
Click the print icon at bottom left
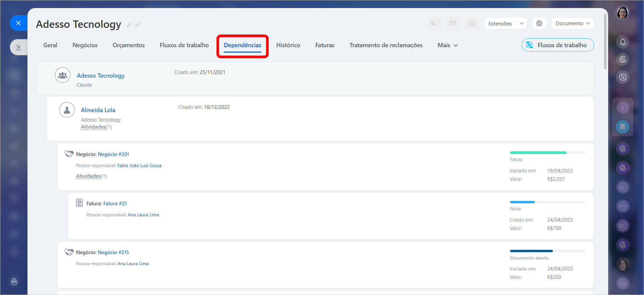coord(14,282)
